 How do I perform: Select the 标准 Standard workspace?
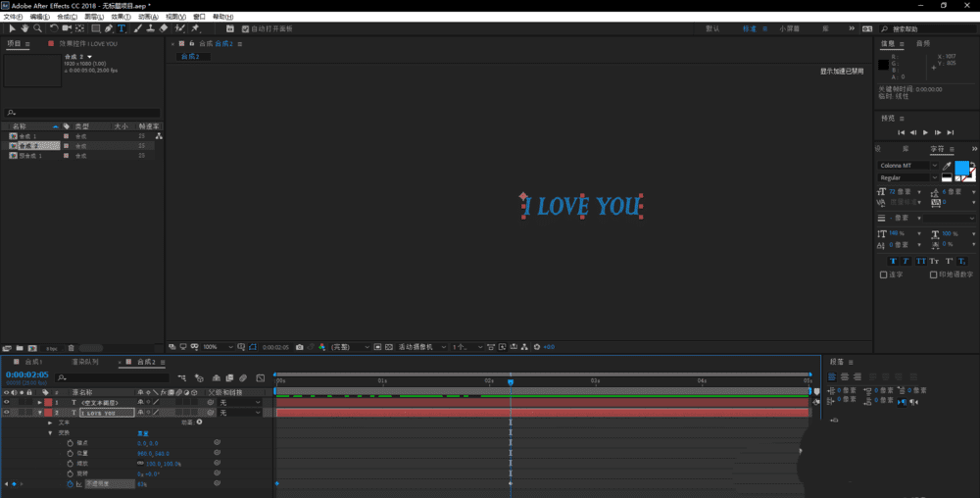click(x=750, y=28)
